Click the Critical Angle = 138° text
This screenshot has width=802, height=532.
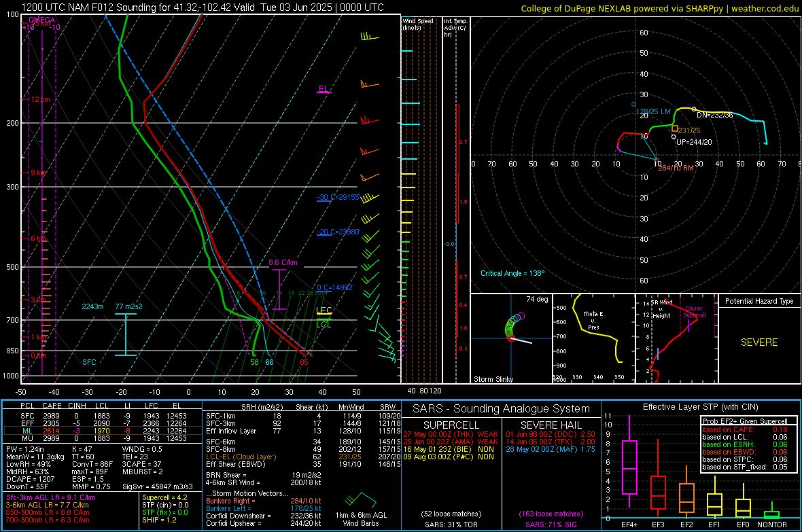[x=512, y=273]
